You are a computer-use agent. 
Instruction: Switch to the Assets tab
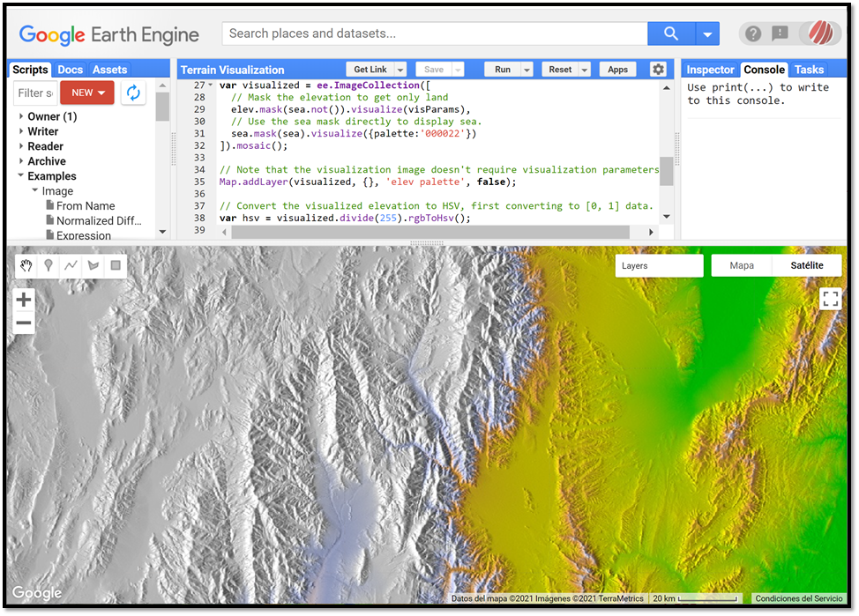(109, 70)
